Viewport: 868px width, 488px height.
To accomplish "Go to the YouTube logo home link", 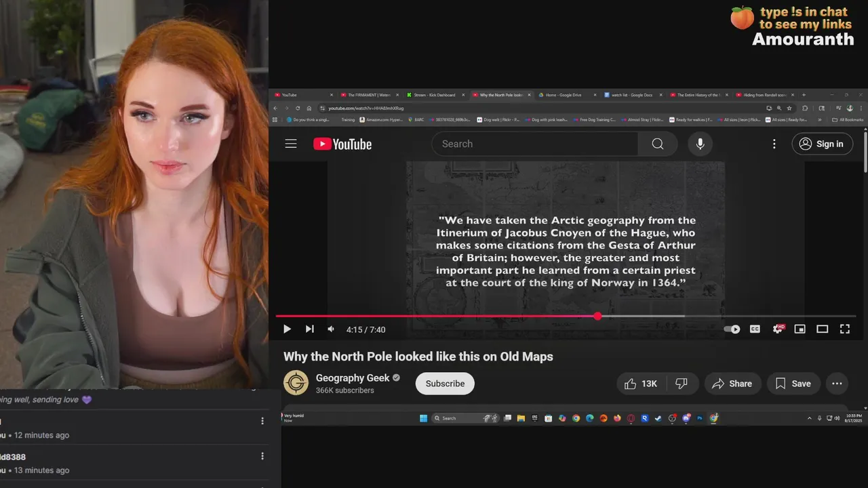I will pyautogui.click(x=342, y=144).
